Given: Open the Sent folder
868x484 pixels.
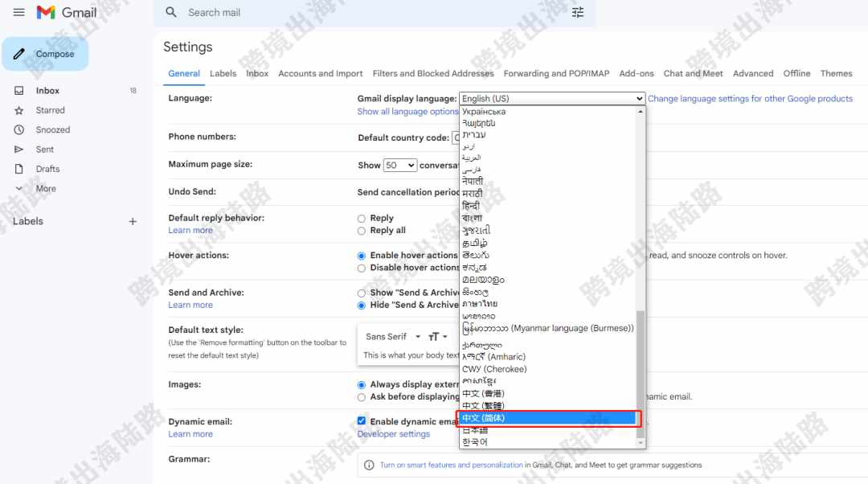Looking at the screenshot, I should [45, 150].
